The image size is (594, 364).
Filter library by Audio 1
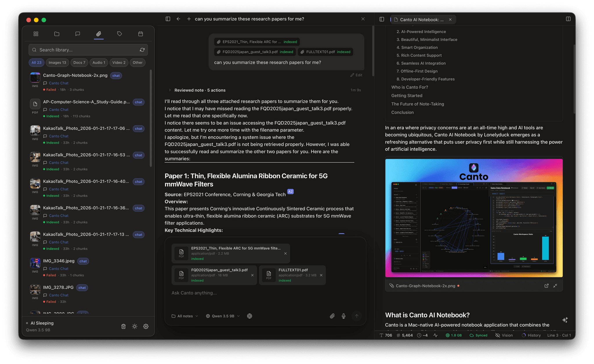click(x=99, y=63)
